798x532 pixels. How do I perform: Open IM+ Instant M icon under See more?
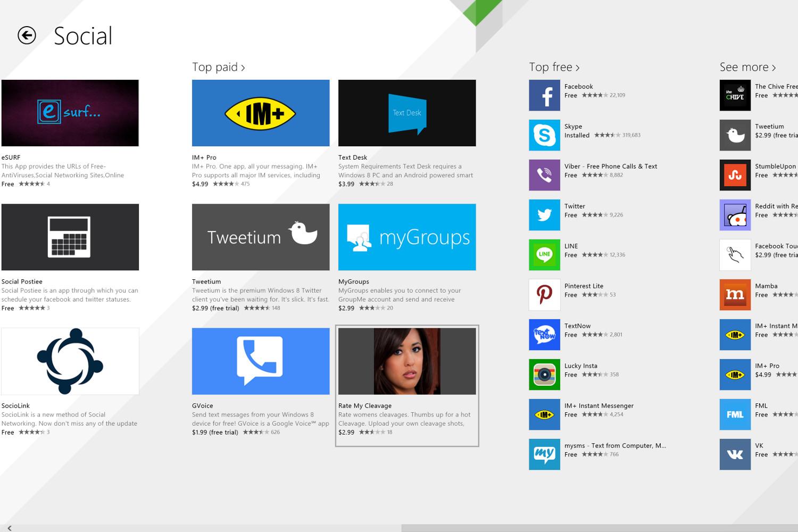coord(735,335)
